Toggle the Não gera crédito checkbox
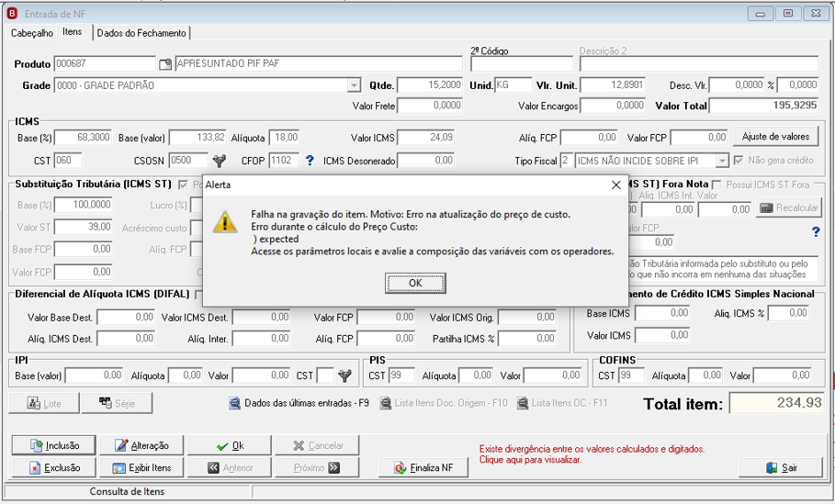 738,160
